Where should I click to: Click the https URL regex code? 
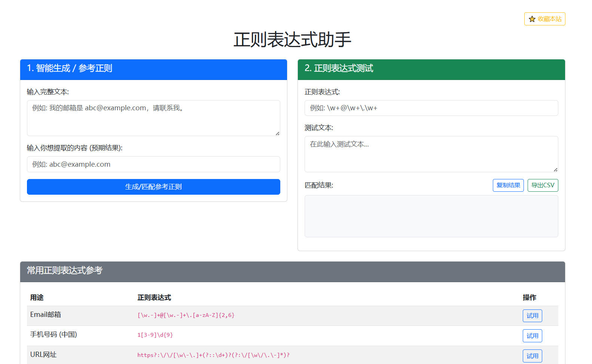(213, 355)
